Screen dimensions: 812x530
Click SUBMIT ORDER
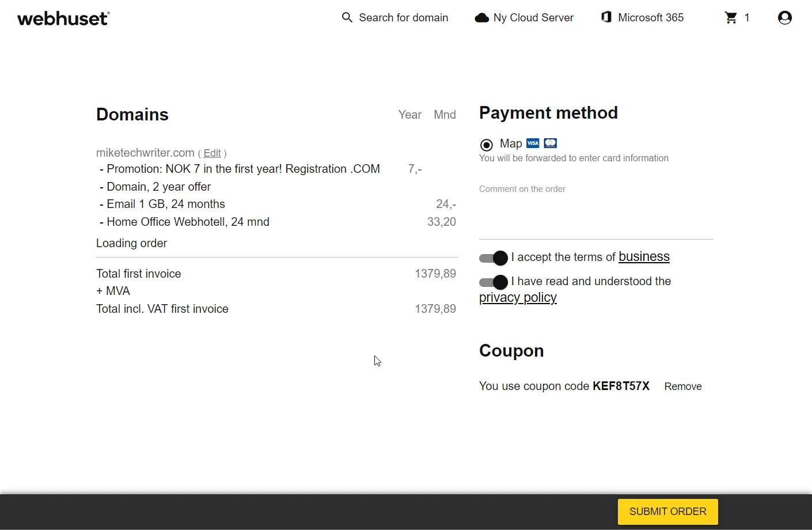point(667,511)
